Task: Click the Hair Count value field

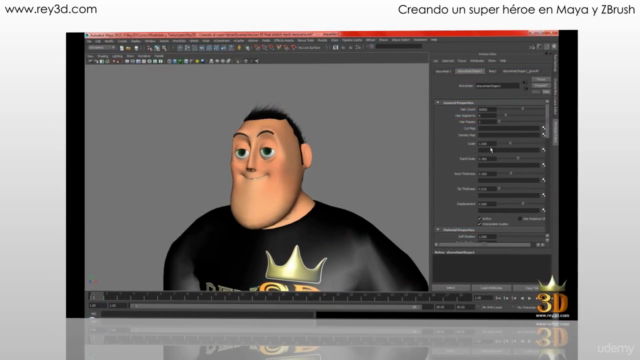Action: (487, 109)
